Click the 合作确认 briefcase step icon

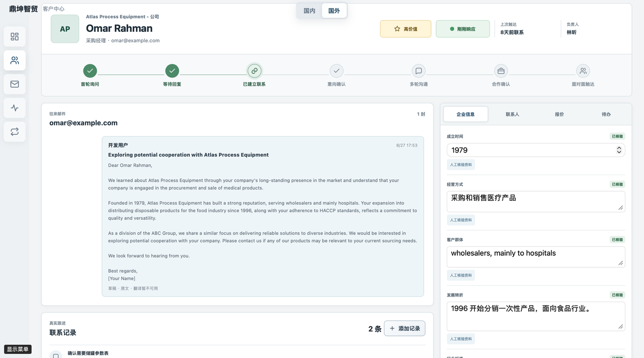coord(501,71)
